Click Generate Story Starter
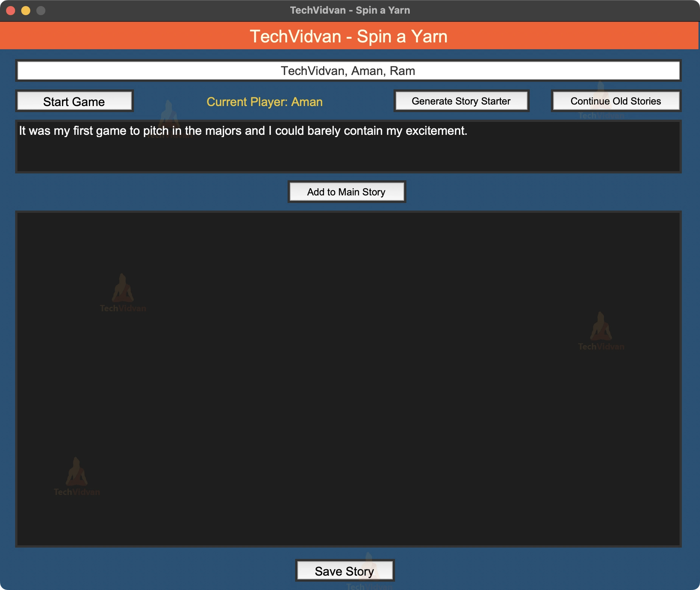 pos(461,101)
